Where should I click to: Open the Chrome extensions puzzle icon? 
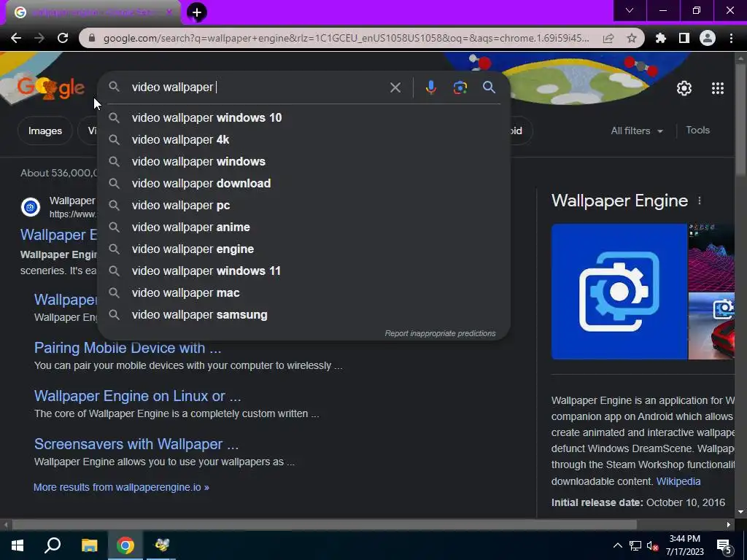tap(661, 38)
